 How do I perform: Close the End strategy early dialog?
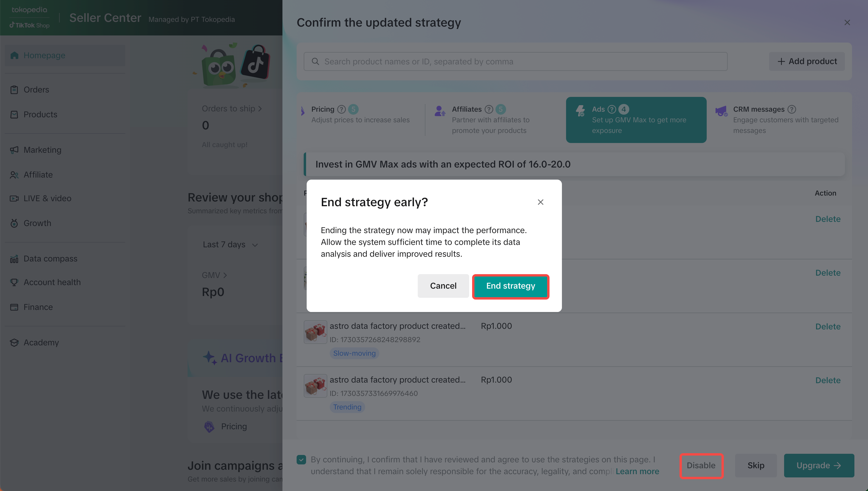[541, 202]
